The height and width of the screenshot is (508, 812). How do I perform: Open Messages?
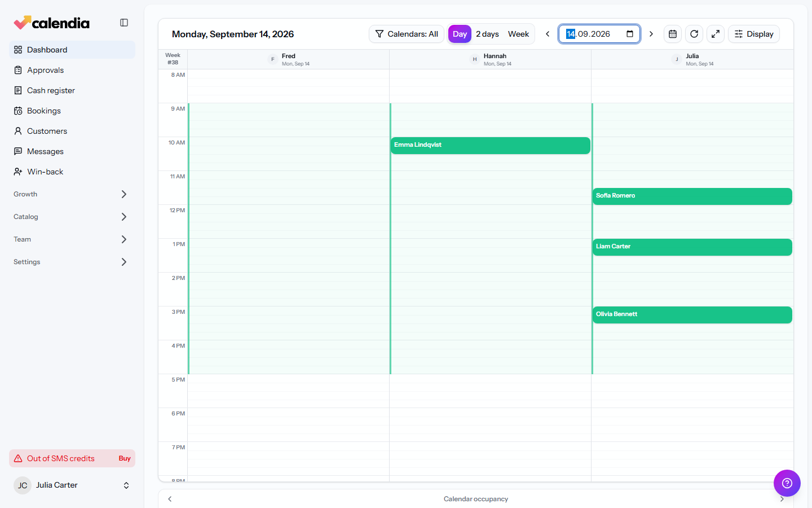point(72,151)
